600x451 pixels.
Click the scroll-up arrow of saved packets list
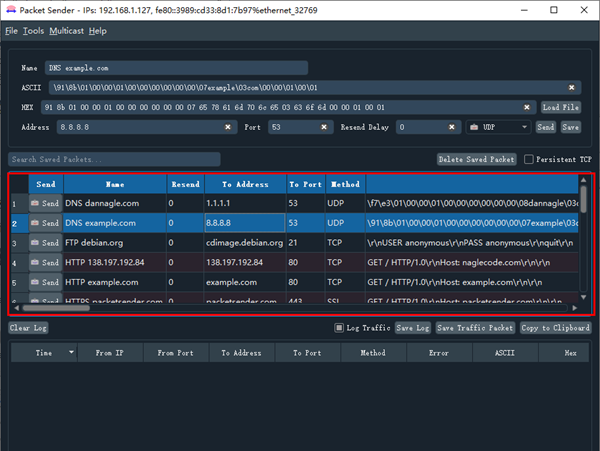(583, 179)
